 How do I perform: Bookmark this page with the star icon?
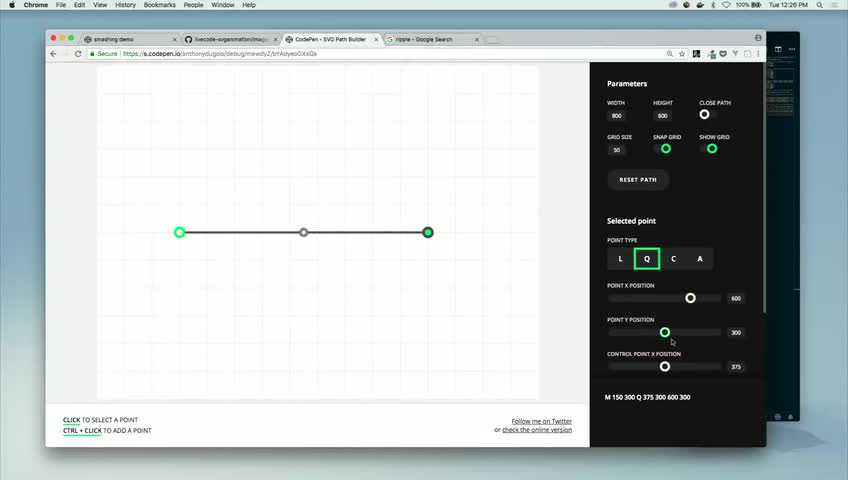(x=682, y=54)
